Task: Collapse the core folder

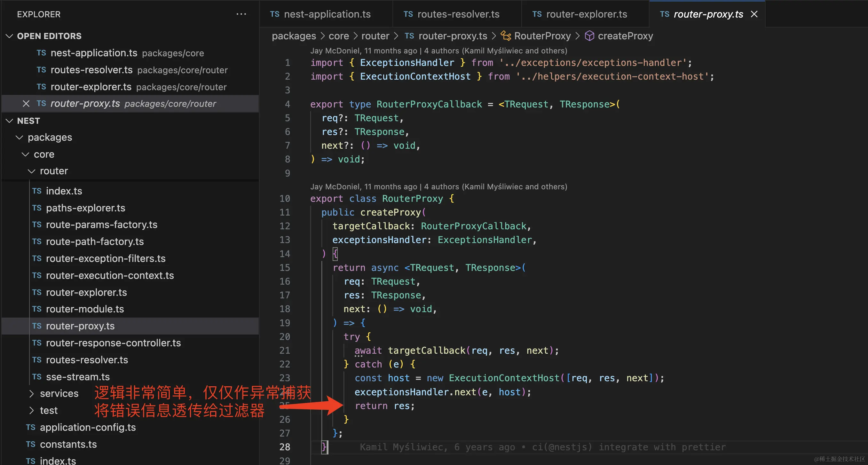Action: [x=25, y=154]
